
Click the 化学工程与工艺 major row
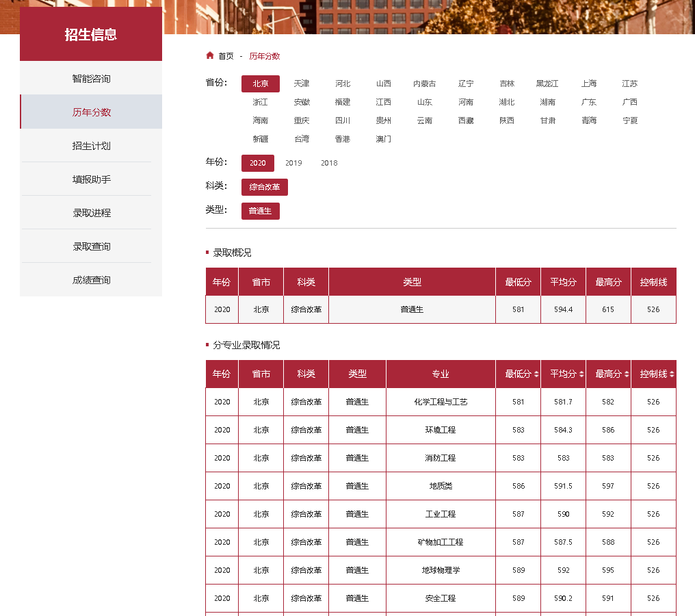coord(441,402)
